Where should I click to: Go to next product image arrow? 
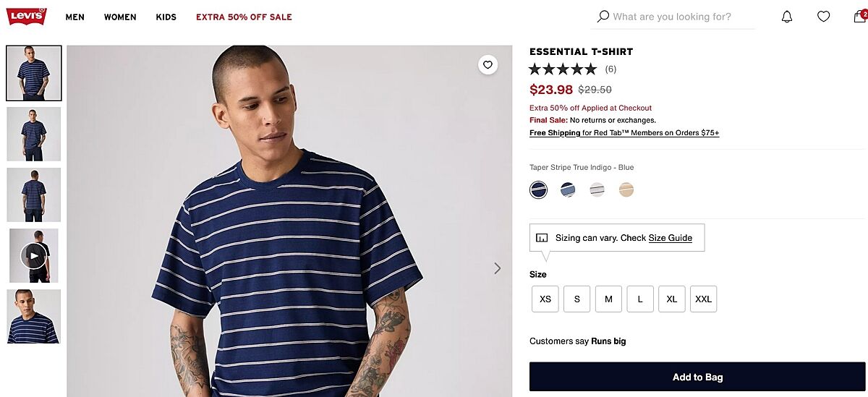(497, 268)
